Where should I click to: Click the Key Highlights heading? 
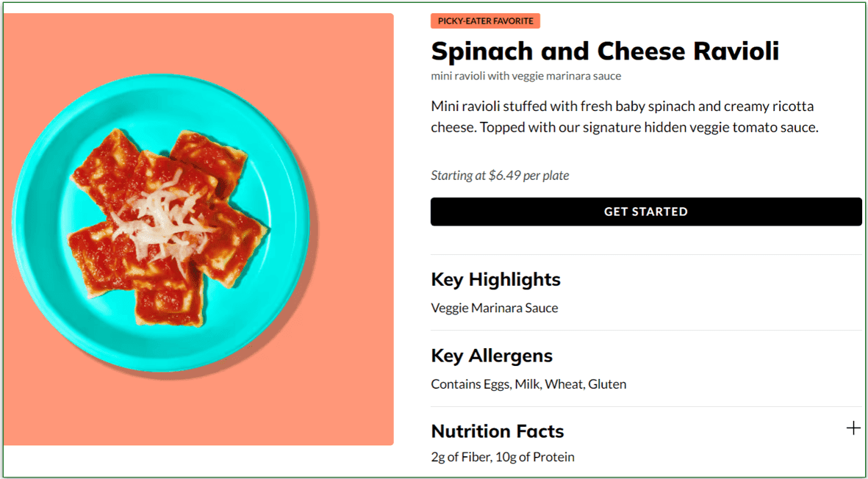point(495,279)
